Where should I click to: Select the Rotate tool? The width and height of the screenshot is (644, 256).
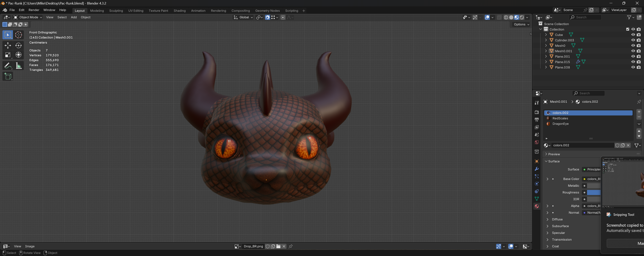[x=19, y=45]
